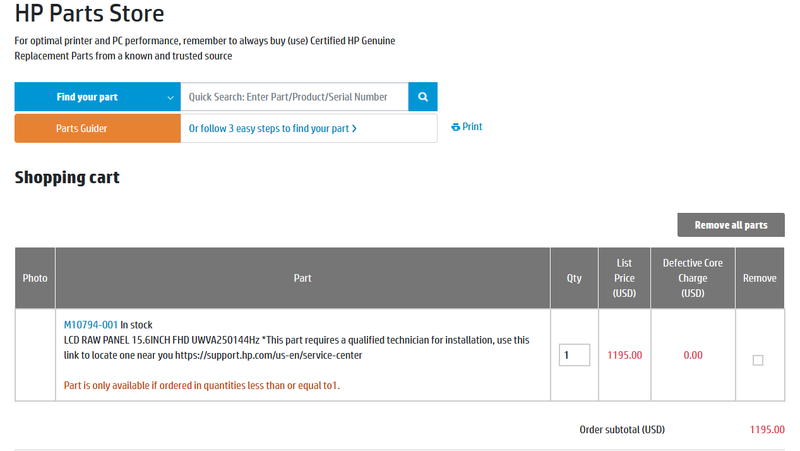Open the Find your part dropdown

pos(97,96)
